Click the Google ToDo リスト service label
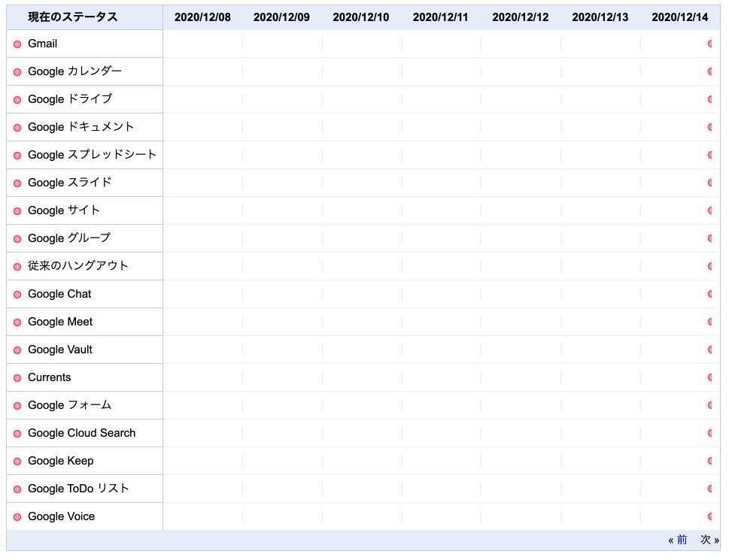The image size is (729, 560). coord(78,489)
